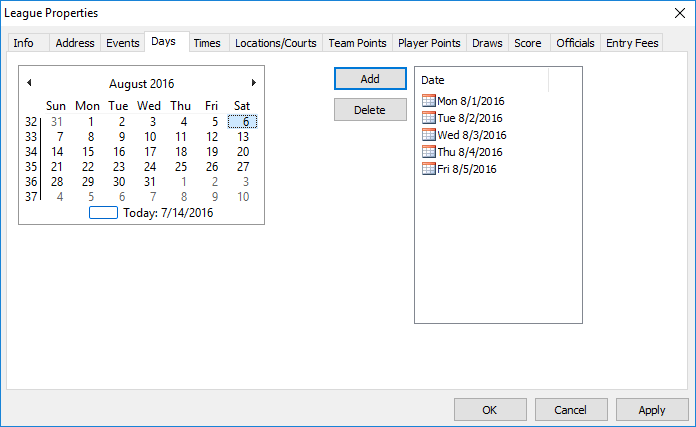The image size is (696, 427).
Task: Click calendar icon beside Wed 8/3/2016
Action: point(429,135)
